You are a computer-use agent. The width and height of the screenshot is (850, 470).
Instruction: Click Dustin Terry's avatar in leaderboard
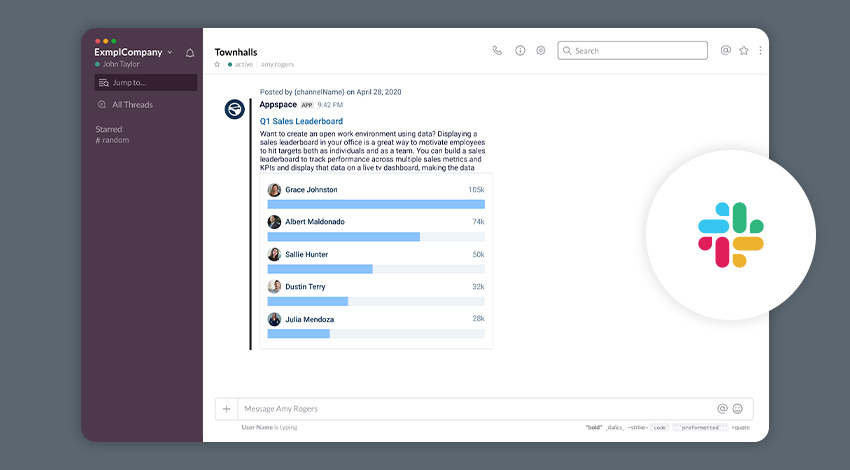point(274,286)
